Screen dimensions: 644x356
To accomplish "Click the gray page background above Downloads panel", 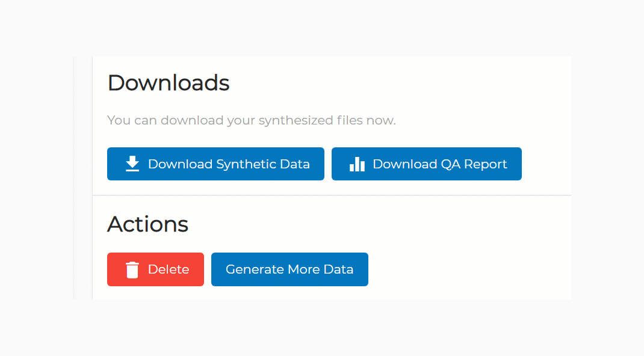I will pos(322,28).
